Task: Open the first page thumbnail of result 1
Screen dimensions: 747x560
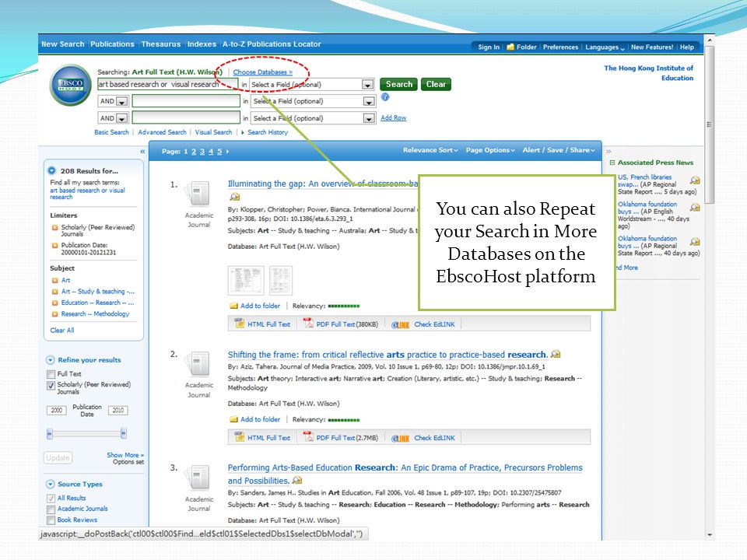Action: coord(246,281)
